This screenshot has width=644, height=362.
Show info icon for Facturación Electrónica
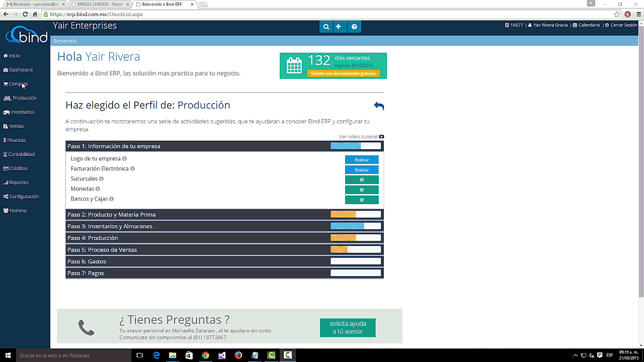tap(132, 169)
